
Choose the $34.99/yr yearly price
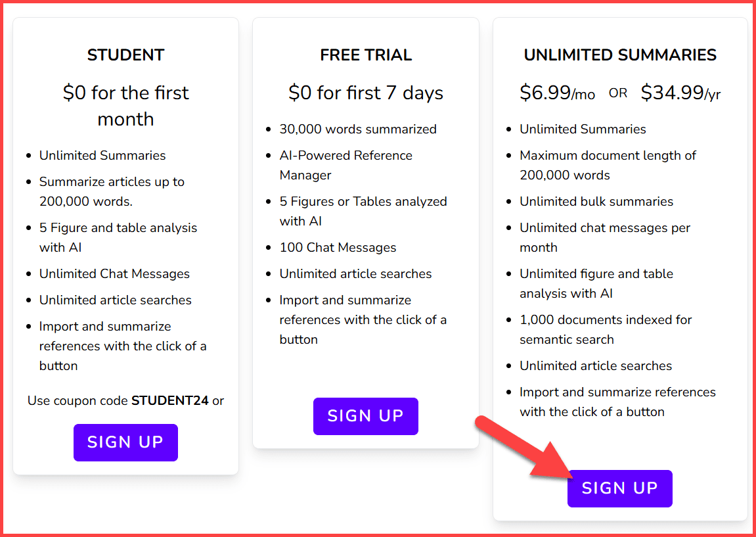[680, 93]
